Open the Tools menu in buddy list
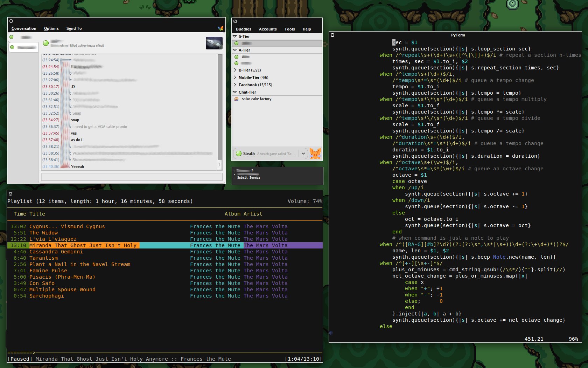This screenshot has height=368, width=588. pyautogui.click(x=289, y=29)
